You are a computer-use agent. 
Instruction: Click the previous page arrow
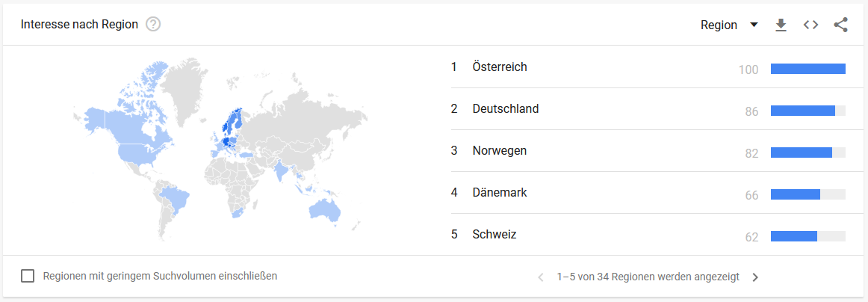[x=541, y=277]
